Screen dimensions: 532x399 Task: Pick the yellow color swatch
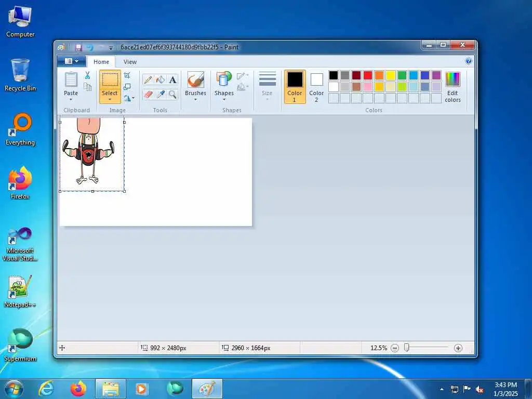pyautogui.click(x=391, y=75)
